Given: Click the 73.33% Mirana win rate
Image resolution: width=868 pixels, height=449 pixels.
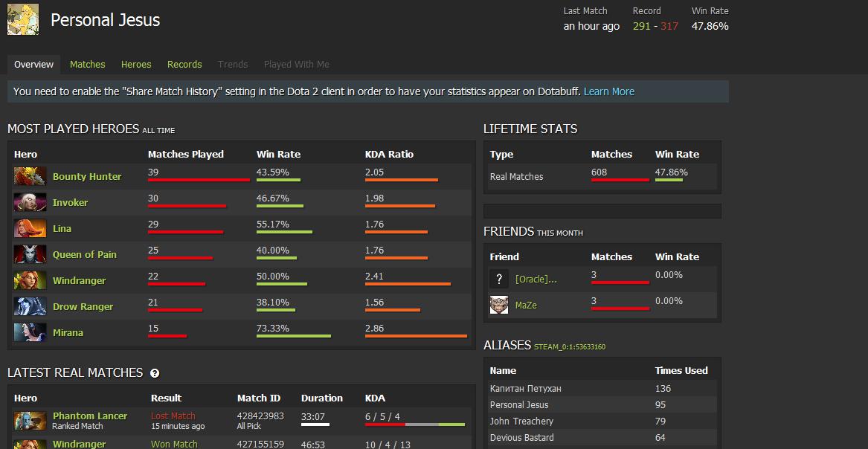Looking at the screenshot, I should [273, 328].
